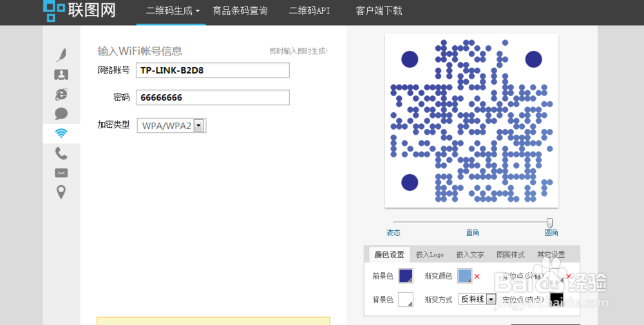Expand the 二维码生成 menu

click(x=173, y=11)
